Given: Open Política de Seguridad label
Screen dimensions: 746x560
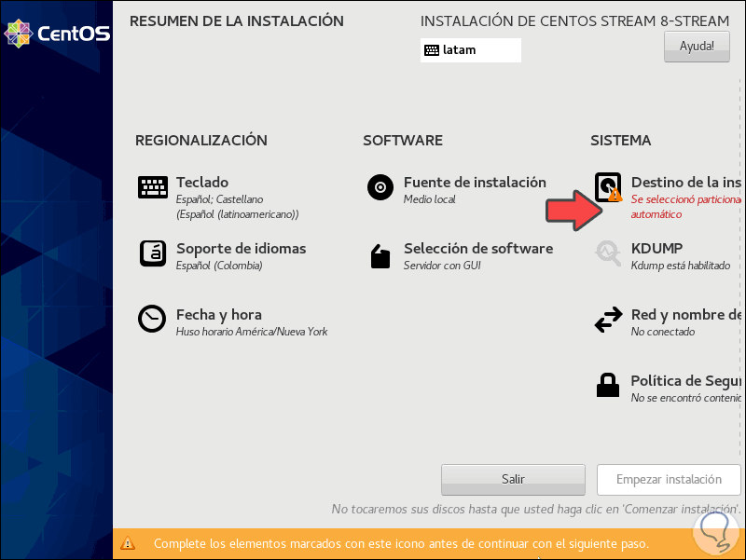Looking at the screenshot, I should (x=685, y=381).
